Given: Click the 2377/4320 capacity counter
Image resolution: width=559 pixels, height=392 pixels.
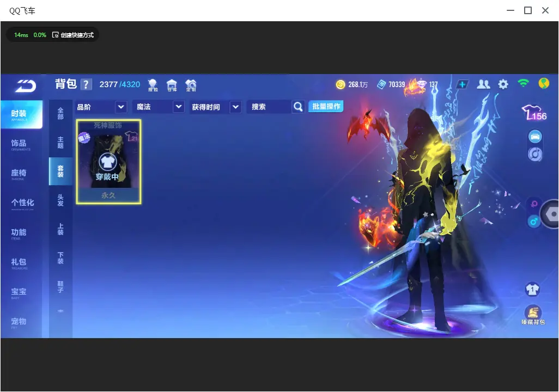Looking at the screenshot, I should 120,84.
